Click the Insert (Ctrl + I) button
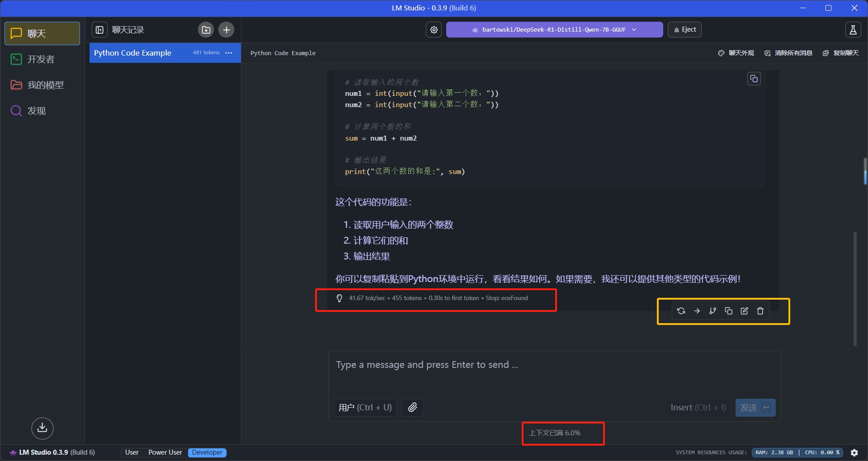The width and height of the screenshot is (868, 461). point(698,408)
